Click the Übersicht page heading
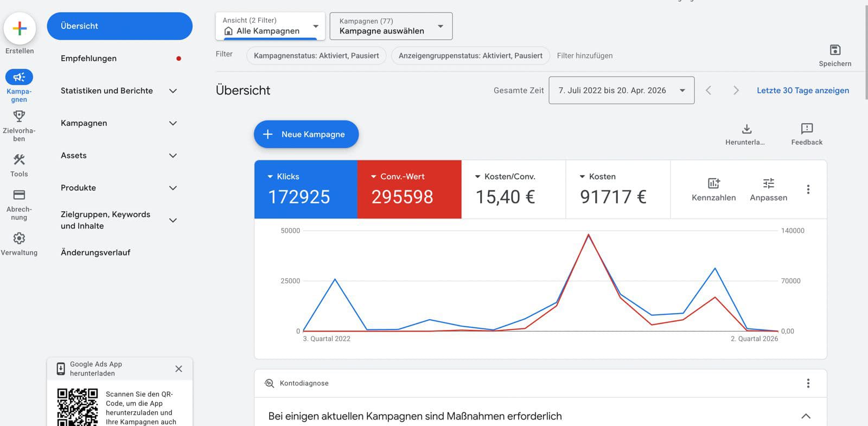This screenshot has width=868, height=426. point(243,90)
